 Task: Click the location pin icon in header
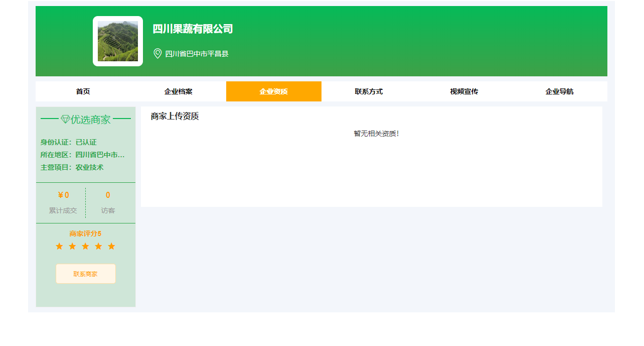click(157, 54)
